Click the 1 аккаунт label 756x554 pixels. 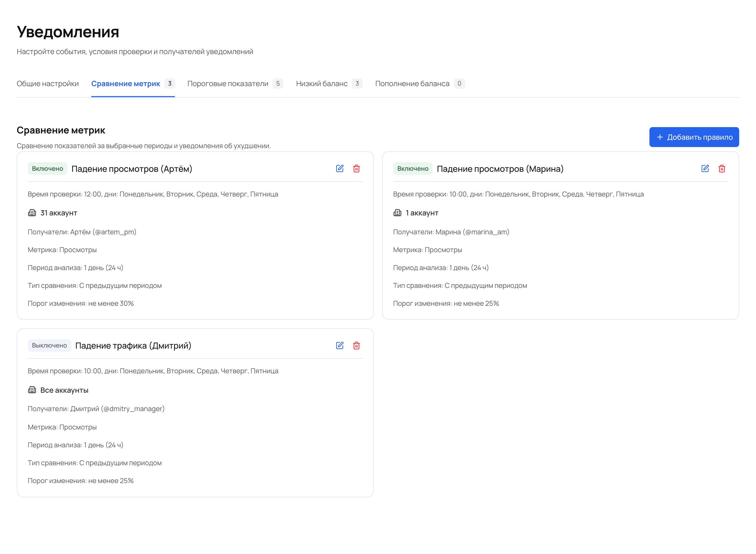coord(422,213)
